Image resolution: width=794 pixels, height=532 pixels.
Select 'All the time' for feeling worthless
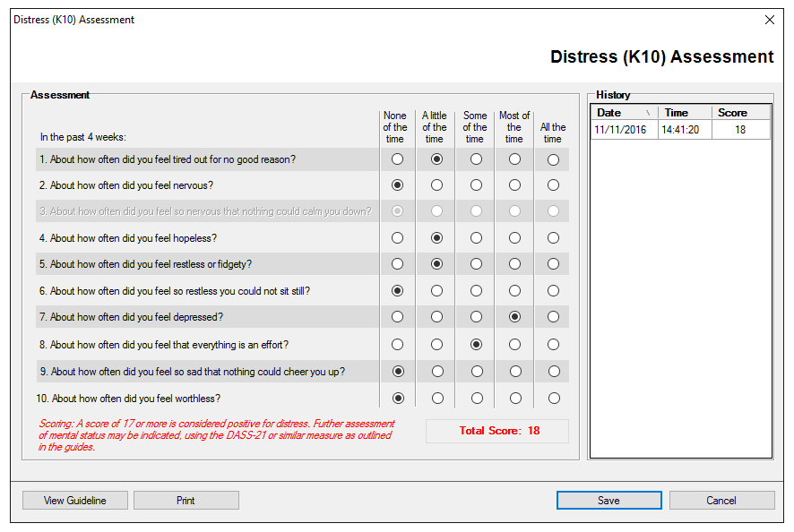554,398
